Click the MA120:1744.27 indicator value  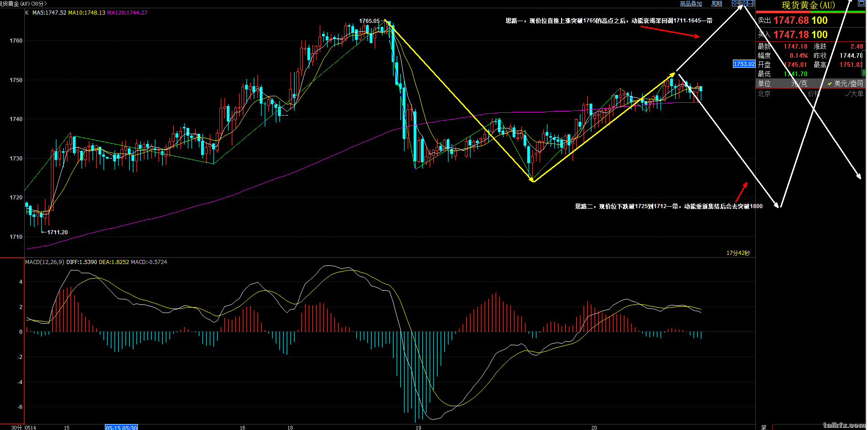coord(127,13)
